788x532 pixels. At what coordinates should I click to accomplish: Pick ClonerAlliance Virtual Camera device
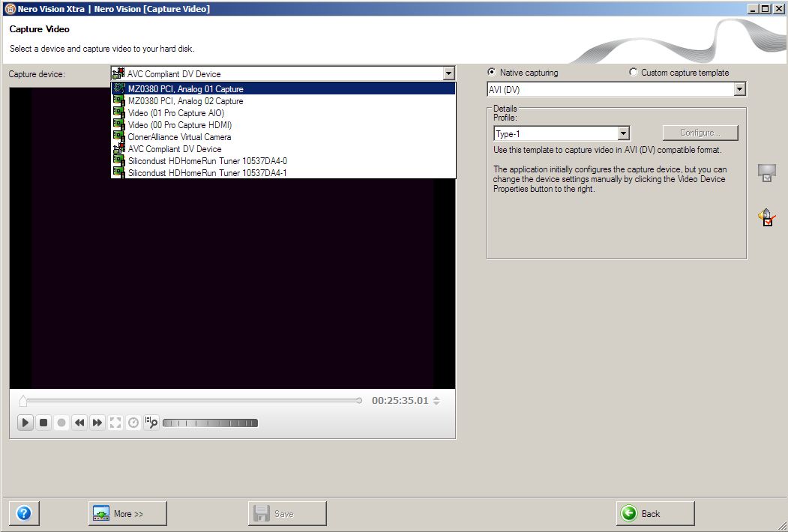(283, 137)
